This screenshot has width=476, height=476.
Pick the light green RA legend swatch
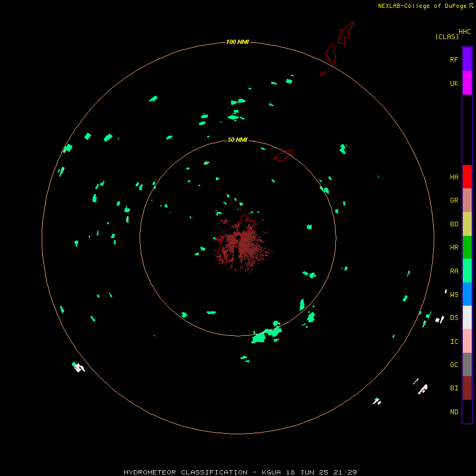click(x=467, y=271)
